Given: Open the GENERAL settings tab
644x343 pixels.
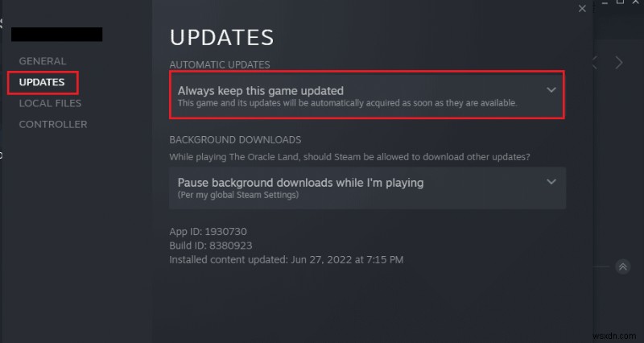Looking at the screenshot, I should pyautogui.click(x=43, y=61).
